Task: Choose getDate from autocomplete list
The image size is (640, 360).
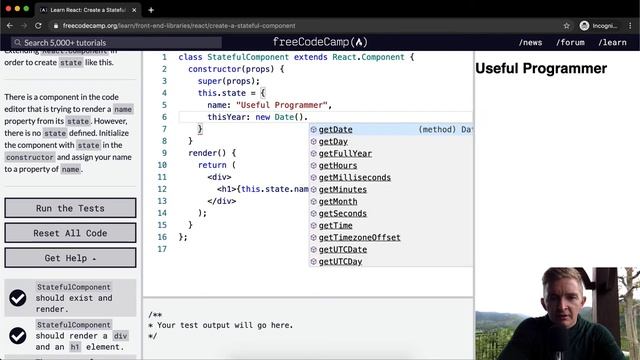Action: [391, 129]
